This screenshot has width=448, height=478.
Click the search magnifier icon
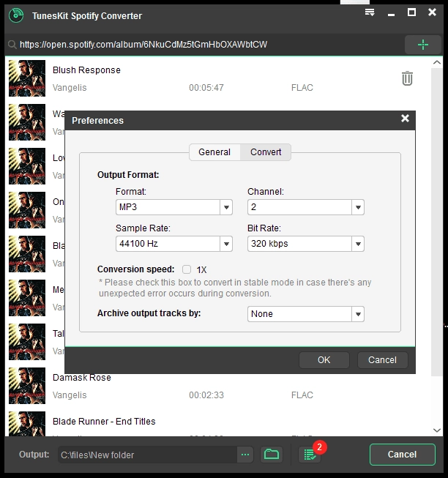point(12,45)
